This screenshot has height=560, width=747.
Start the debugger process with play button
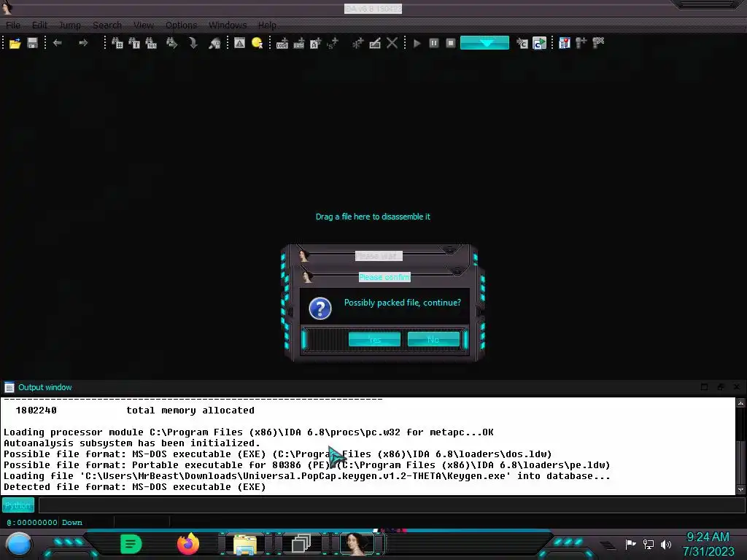pos(417,43)
